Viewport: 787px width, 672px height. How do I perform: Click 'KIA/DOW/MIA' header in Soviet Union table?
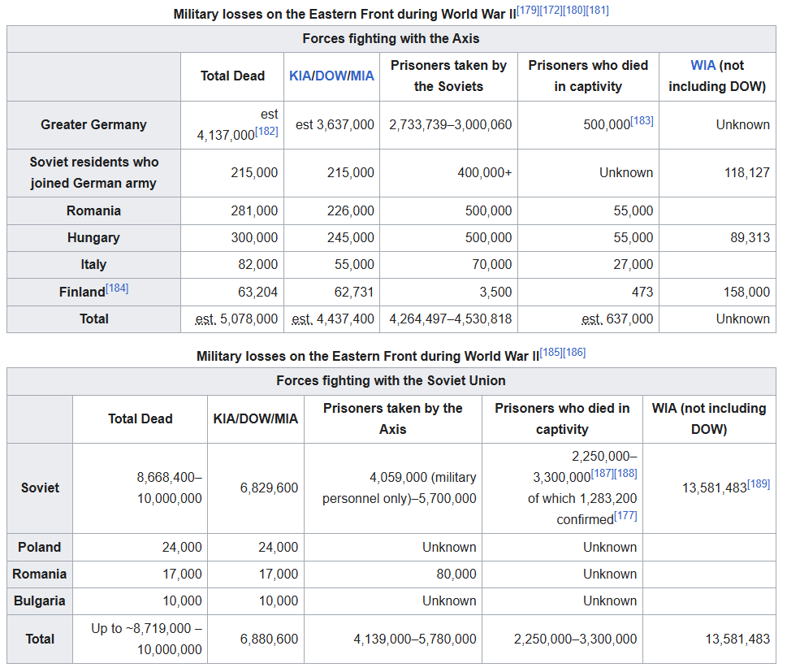coord(256,418)
